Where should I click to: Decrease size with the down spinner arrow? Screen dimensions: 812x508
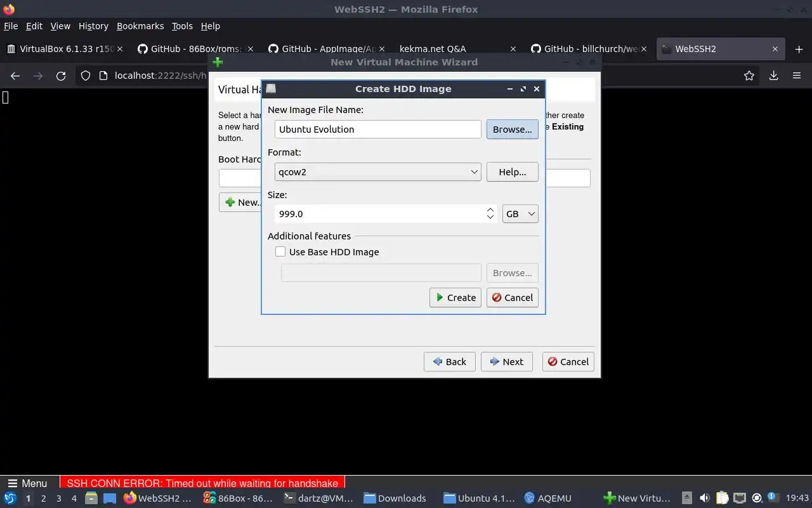point(490,218)
